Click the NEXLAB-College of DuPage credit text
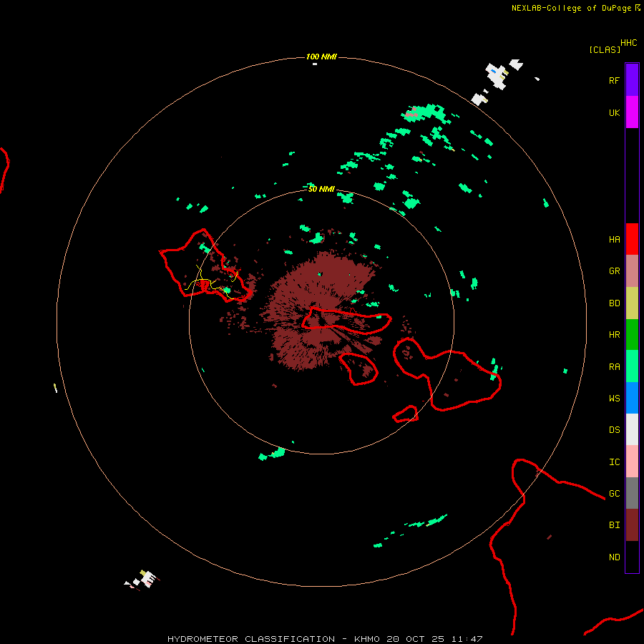 [571, 8]
